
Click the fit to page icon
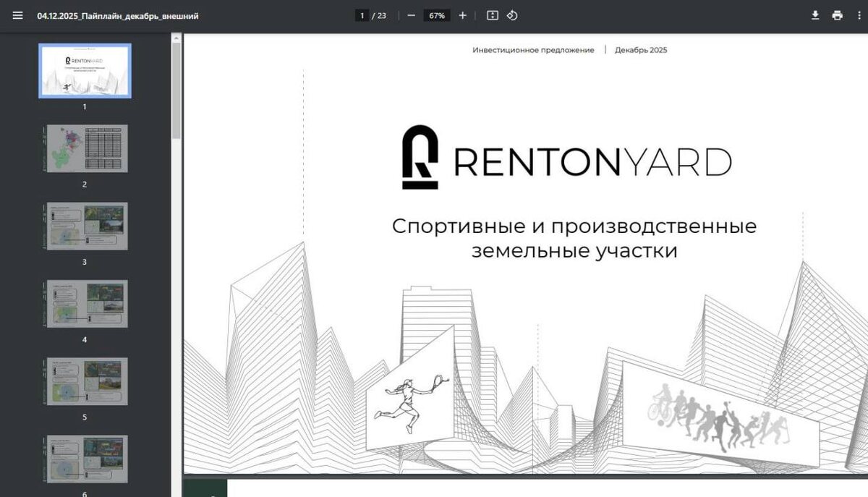(x=493, y=15)
